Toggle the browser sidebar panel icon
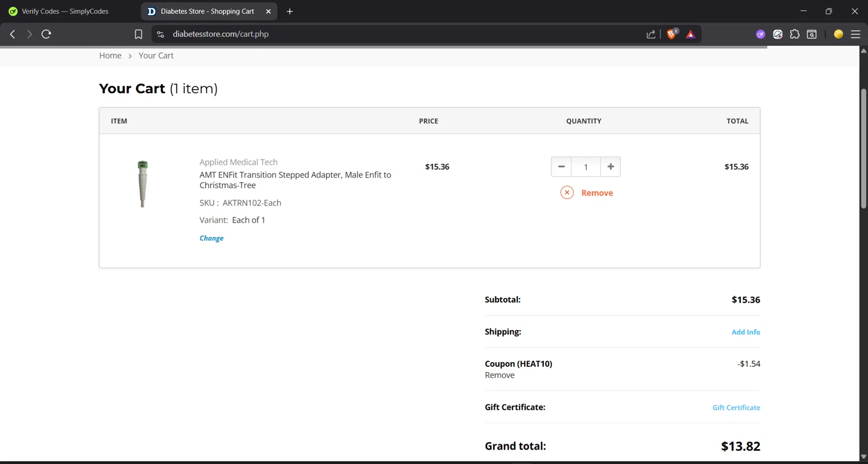 812,34
